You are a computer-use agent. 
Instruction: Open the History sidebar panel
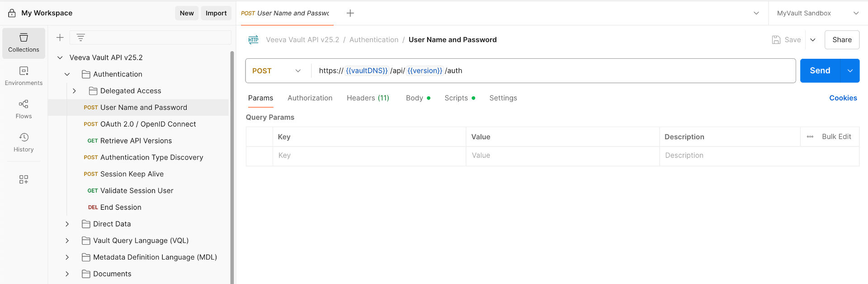coord(24,142)
